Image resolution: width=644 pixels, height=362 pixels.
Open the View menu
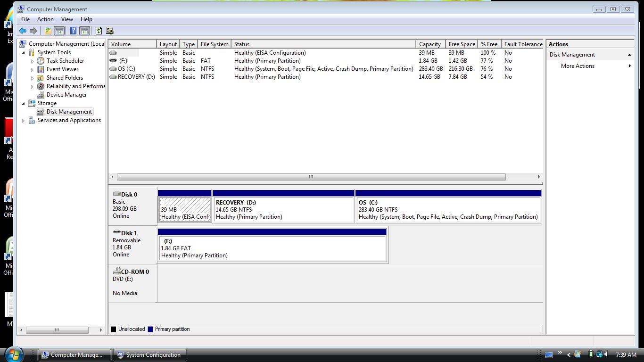coord(67,19)
